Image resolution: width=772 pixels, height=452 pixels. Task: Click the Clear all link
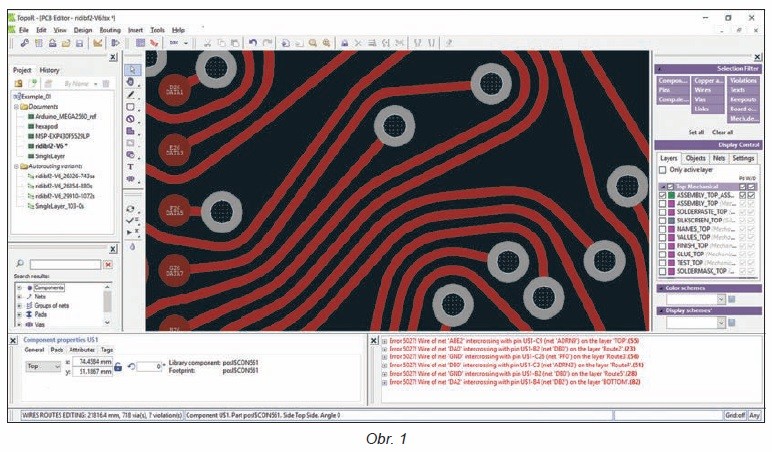tap(722, 132)
